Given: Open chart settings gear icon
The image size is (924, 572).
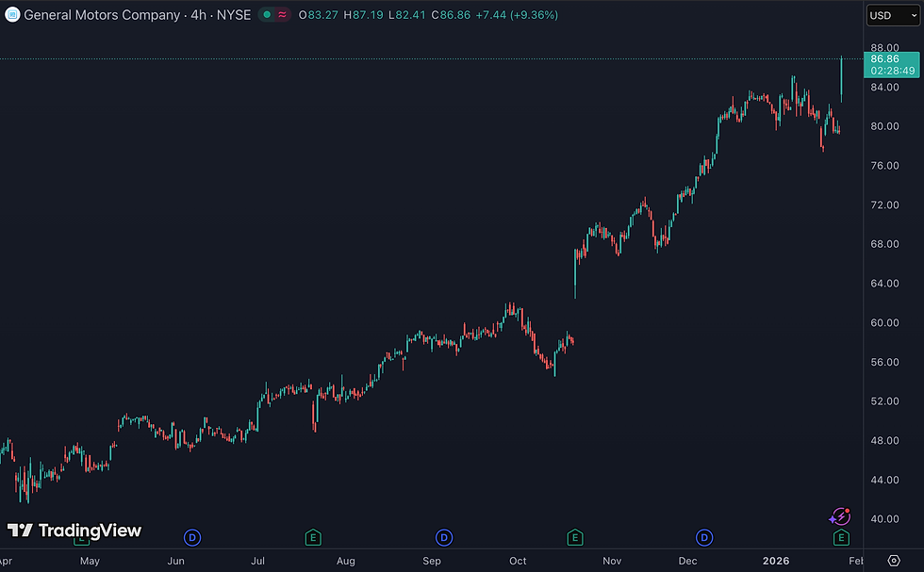Looking at the screenshot, I should [x=894, y=560].
